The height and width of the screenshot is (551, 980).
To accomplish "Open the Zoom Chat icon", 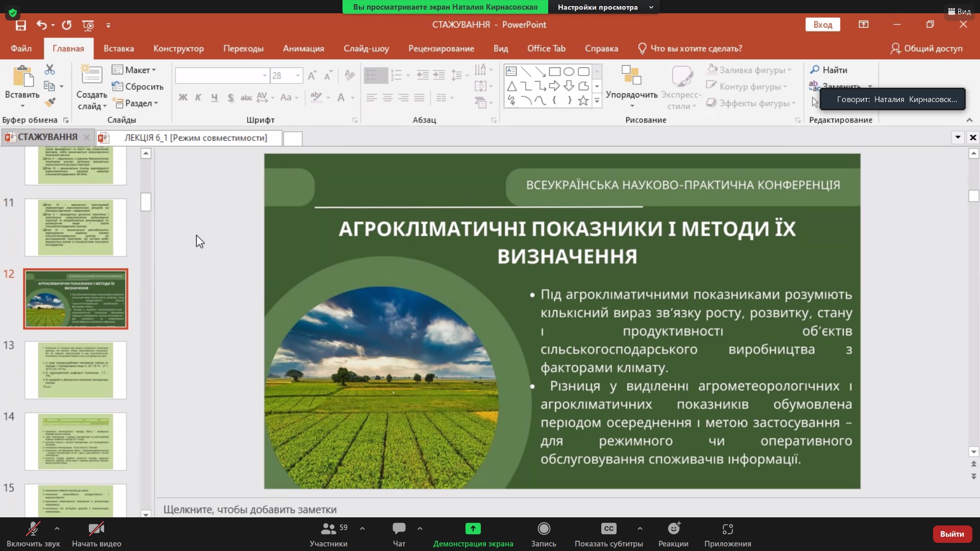I will tap(399, 529).
